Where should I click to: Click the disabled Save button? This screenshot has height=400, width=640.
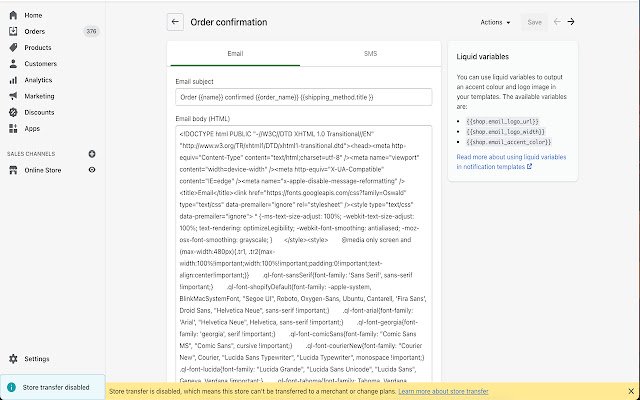point(534,22)
